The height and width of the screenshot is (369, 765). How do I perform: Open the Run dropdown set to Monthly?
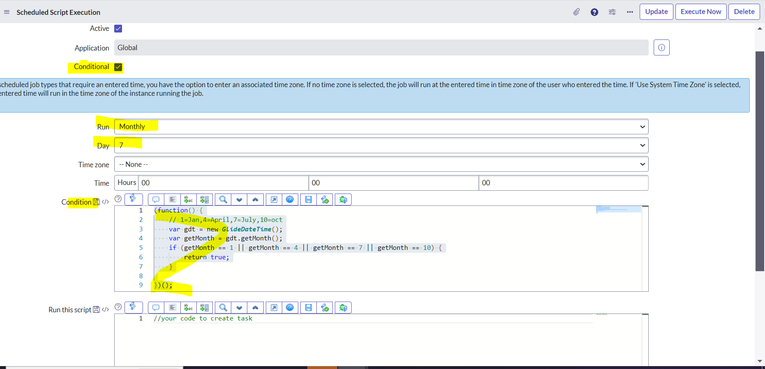pos(381,126)
